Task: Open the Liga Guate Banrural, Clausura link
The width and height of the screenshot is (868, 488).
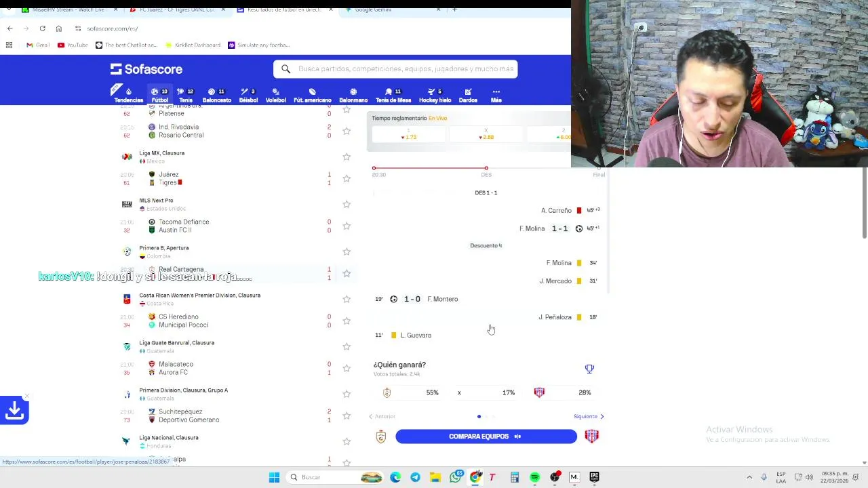Action: pyautogui.click(x=176, y=343)
